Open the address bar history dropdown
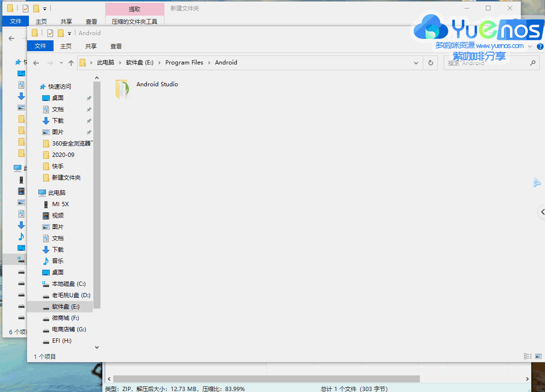 (x=416, y=62)
